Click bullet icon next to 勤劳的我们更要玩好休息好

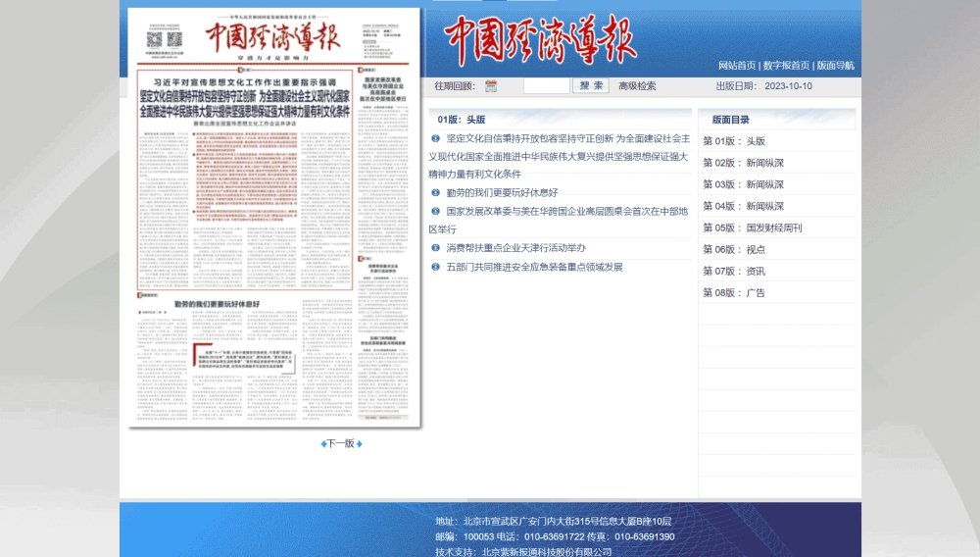(436, 192)
